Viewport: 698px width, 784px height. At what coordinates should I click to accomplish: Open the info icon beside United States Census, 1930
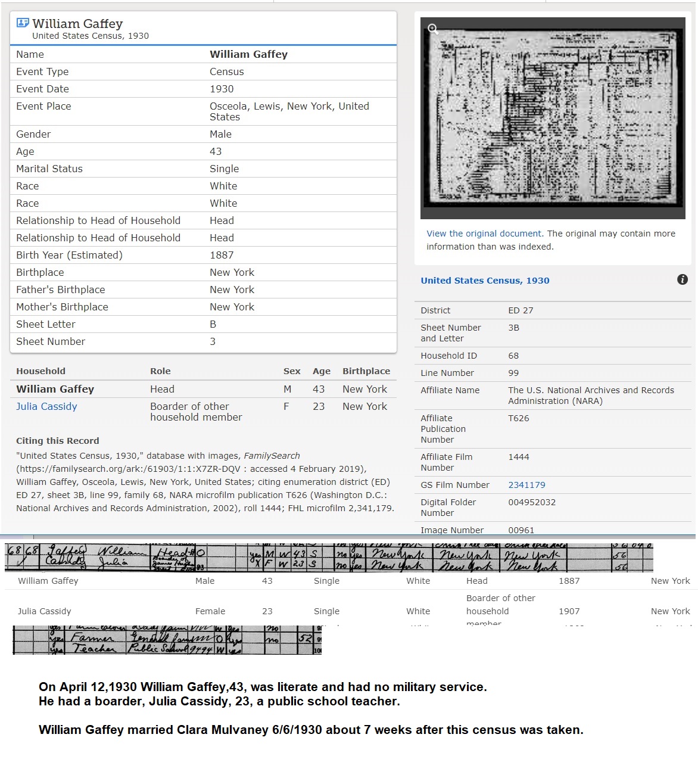(x=683, y=279)
